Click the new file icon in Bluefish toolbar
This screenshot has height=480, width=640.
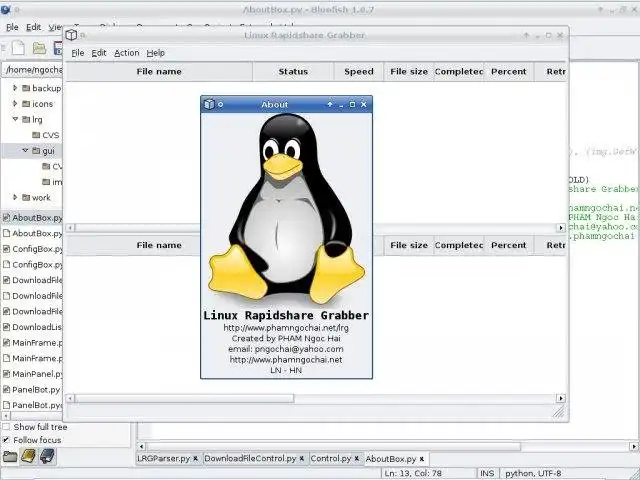[x=18, y=48]
